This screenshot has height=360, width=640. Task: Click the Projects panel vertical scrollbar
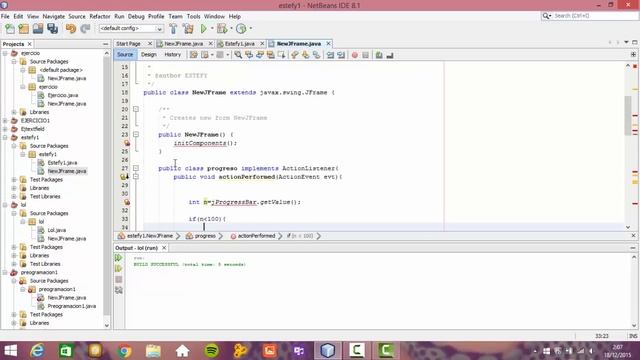pos(107,189)
